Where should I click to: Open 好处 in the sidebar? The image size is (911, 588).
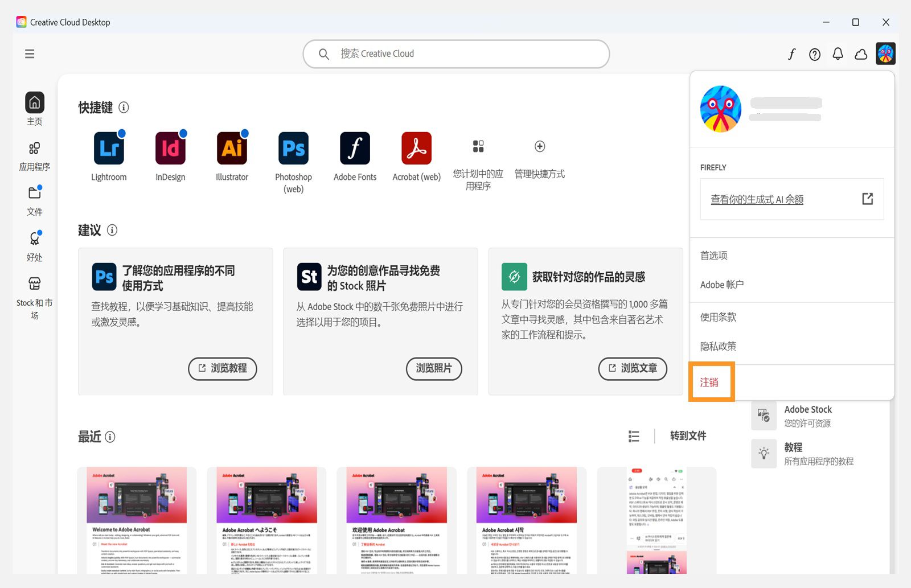click(x=35, y=246)
